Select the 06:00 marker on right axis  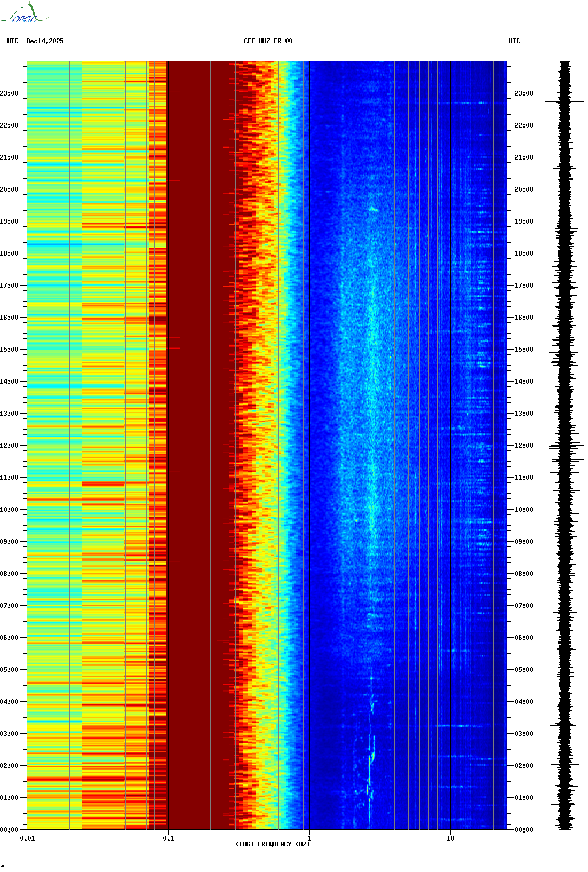523,638
